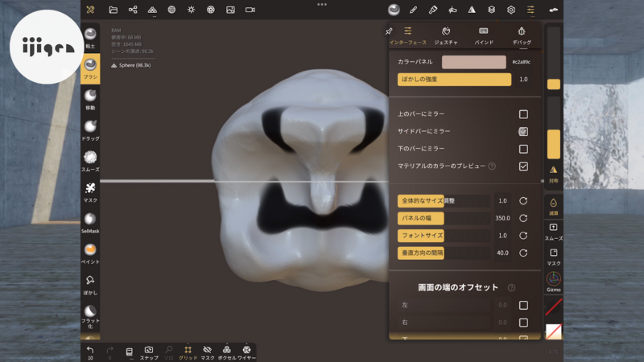Open the layers stack menu

coord(492,10)
